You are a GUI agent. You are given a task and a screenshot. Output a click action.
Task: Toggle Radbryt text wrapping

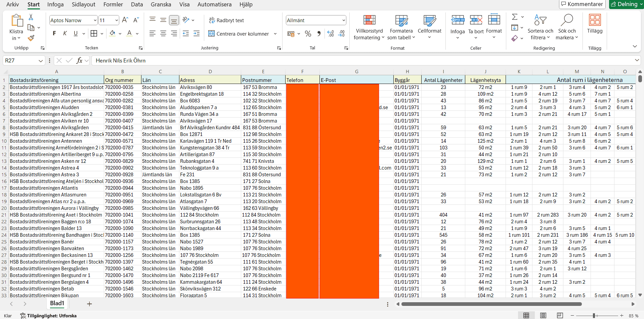point(226,20)
